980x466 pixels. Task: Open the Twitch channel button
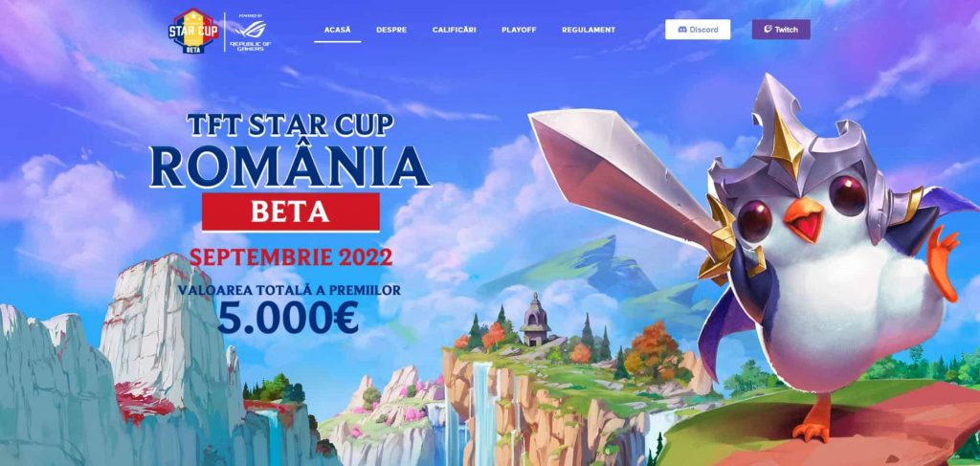(781, 30)
